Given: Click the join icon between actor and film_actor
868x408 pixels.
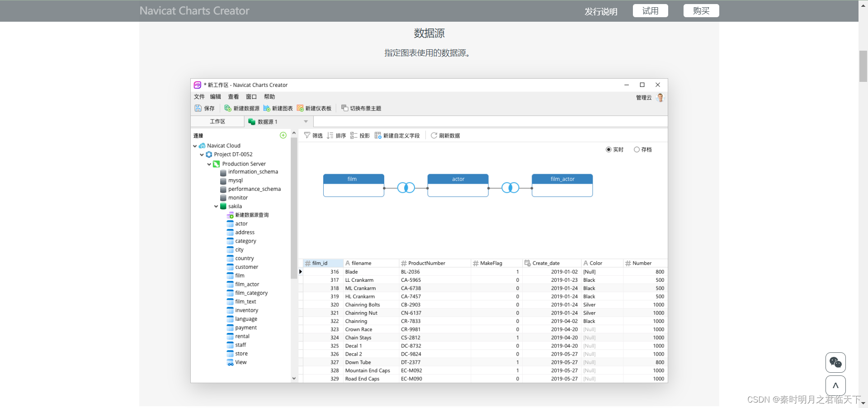Looking at the screenshot, I should point(510,188).
